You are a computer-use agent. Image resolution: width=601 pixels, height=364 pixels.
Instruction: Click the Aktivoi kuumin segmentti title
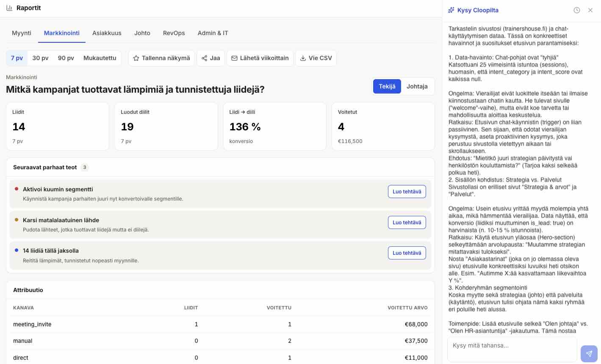(58, 189)
